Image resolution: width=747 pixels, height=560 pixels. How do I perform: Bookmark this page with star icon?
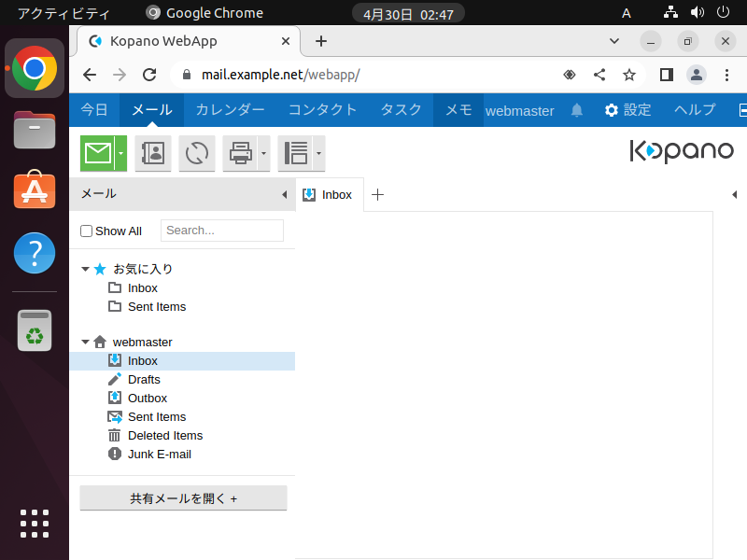[x=629, y=75]
